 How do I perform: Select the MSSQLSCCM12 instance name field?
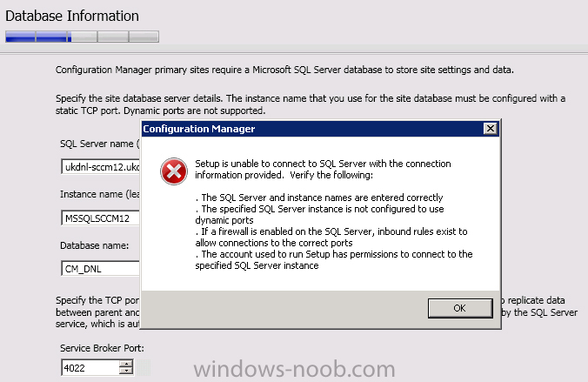pos(100,218)
